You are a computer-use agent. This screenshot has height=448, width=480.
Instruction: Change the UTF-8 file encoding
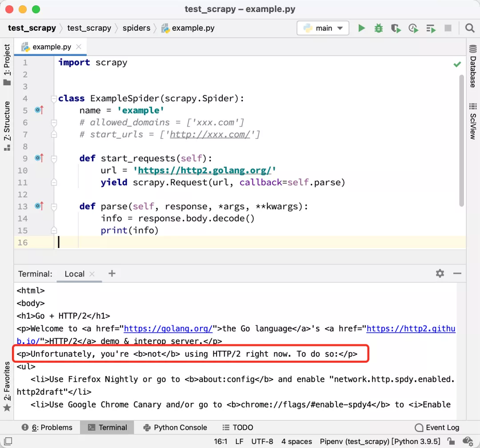262,441
